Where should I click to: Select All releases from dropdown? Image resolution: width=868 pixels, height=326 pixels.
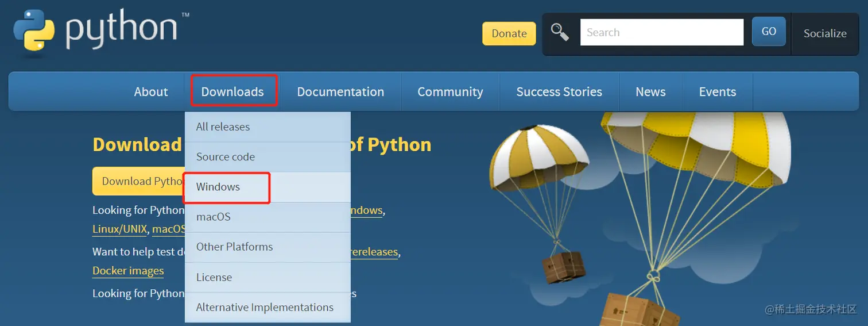tap(268, 127)
